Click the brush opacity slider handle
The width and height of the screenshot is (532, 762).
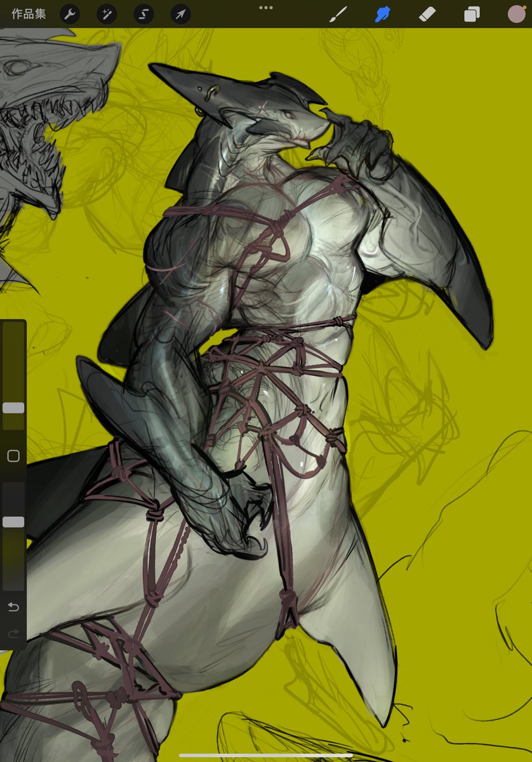(x=13, y=521)
